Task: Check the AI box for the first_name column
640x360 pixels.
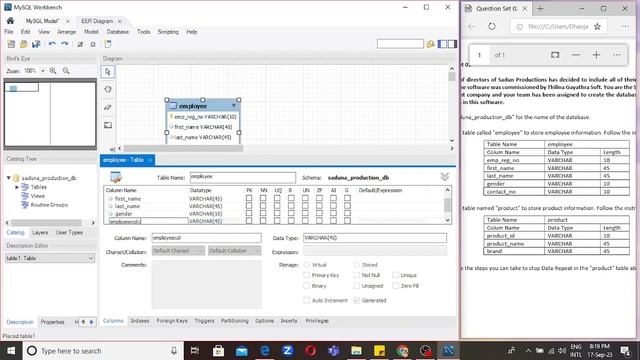Action: (333, 198)
